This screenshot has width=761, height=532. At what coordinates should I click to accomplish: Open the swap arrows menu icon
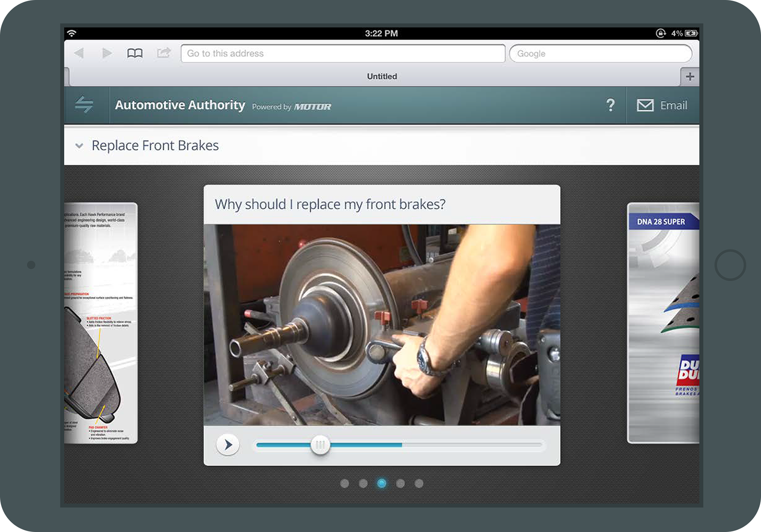click(84, 105)
